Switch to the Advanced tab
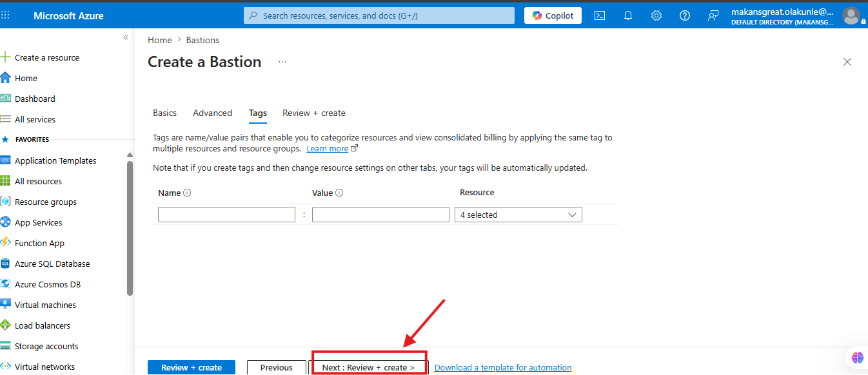The image size is (868, 375). coord(212,113)
